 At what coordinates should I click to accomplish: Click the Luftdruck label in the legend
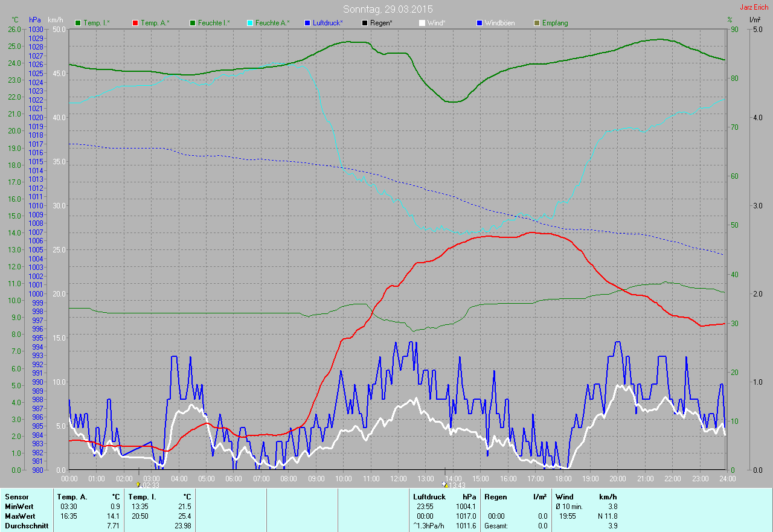pyautogui.click(x=327, y=23)
